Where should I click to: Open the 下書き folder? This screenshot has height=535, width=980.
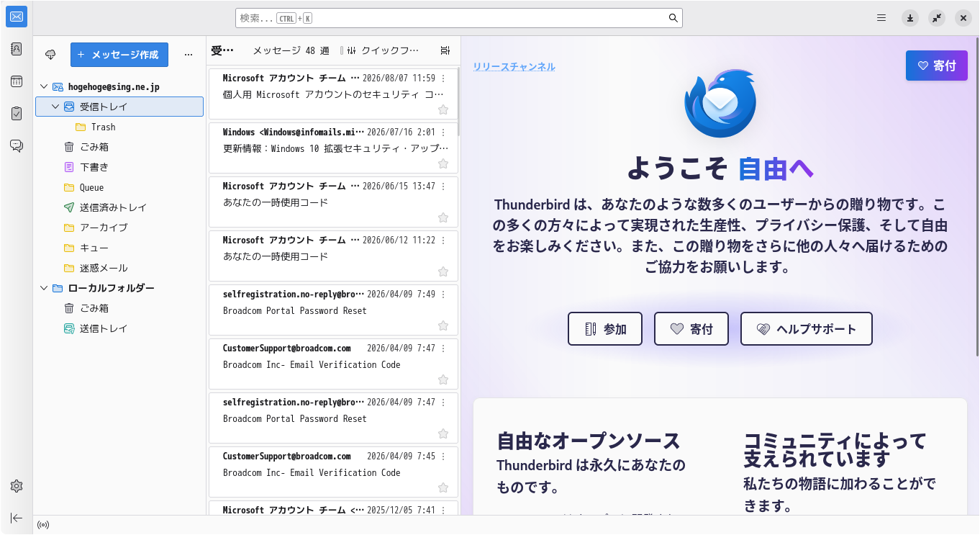coord(119,167)
